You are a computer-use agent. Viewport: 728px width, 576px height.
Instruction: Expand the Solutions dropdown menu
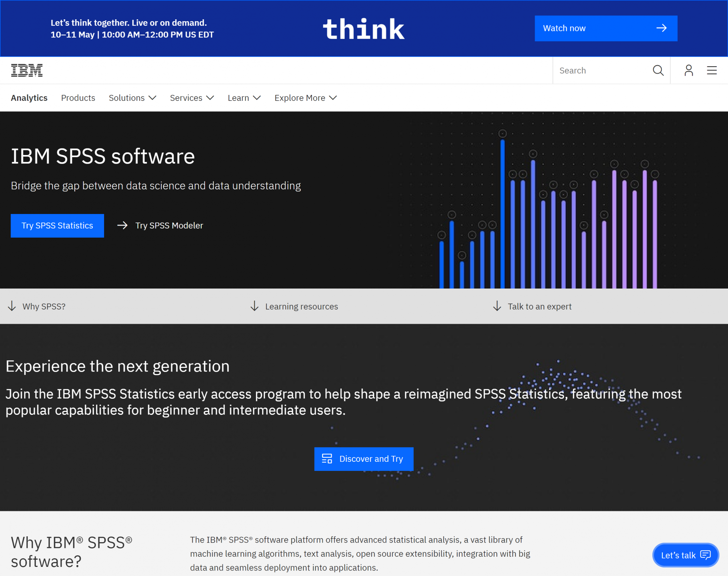(132, 98)
